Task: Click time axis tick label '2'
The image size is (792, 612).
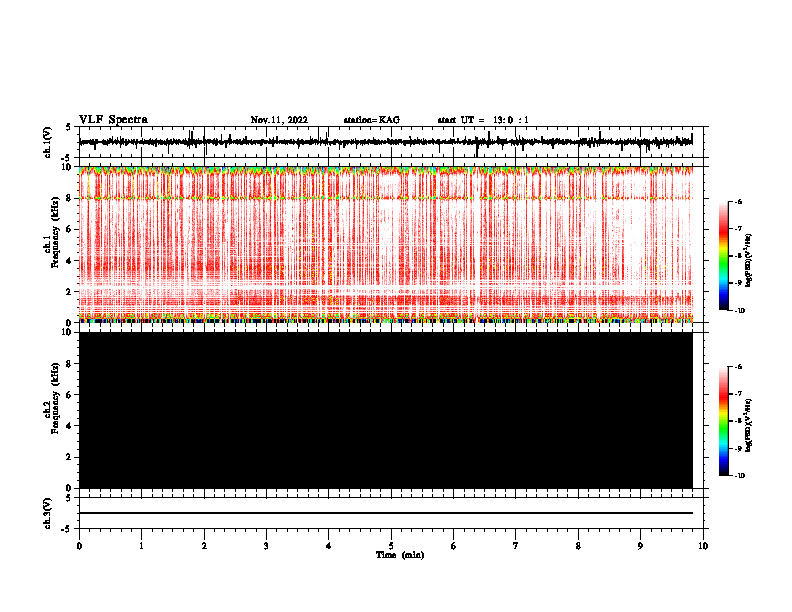Action: tap(204, 546)
